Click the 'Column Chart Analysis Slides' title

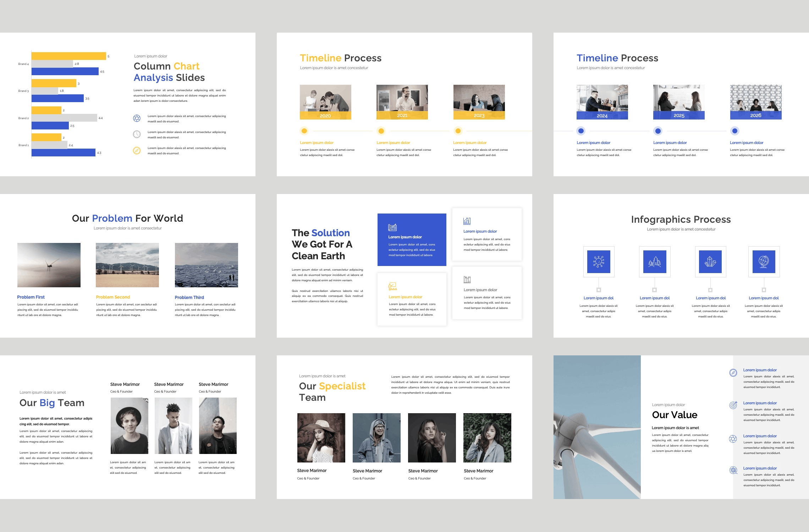[x=169, y=72]
